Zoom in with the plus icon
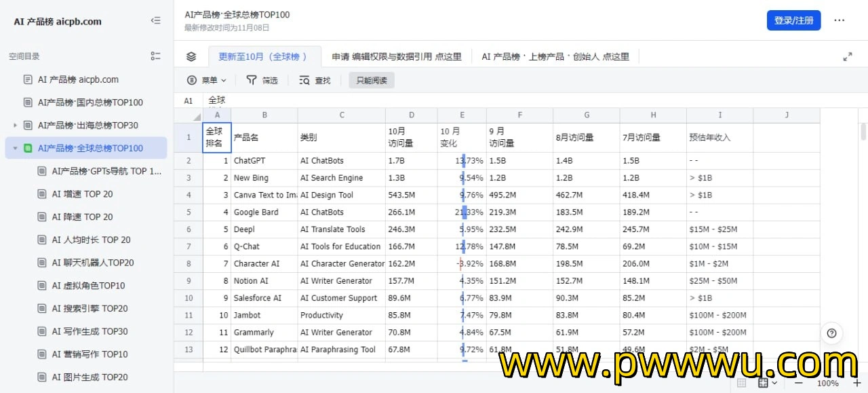The image size is (868, 393). [856, 383]
